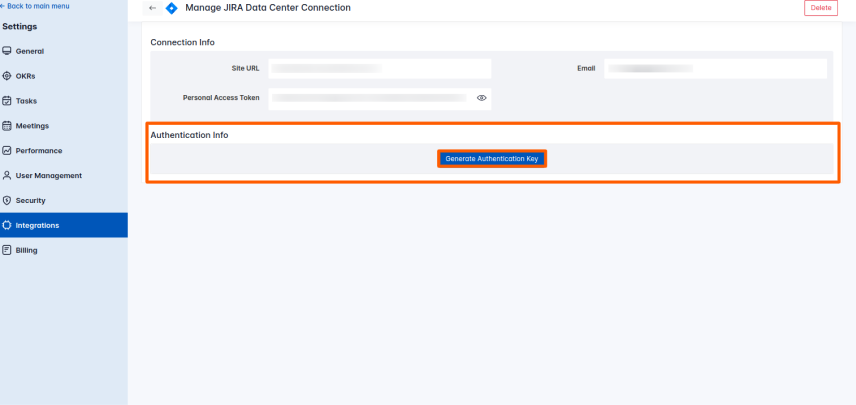Open OKRs settings section
The image size is (856, 405).
[x=64, y=76]
